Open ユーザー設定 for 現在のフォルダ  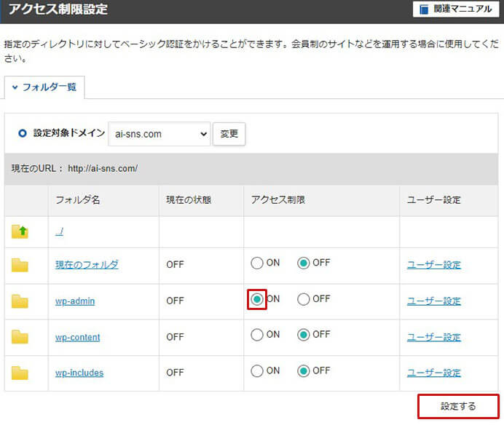(434, 265)
